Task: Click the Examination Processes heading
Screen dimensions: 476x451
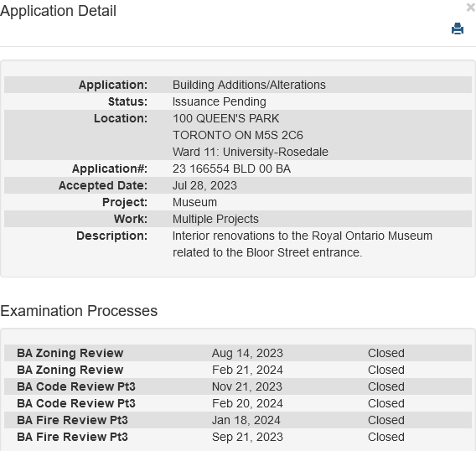Action: tap(79, 311)
